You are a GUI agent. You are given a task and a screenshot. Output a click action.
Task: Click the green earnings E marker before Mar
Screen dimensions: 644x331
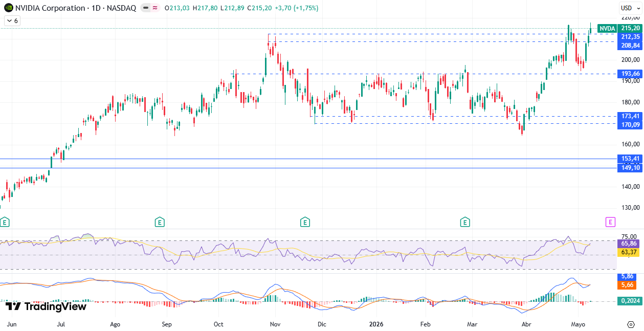point(464,222)
